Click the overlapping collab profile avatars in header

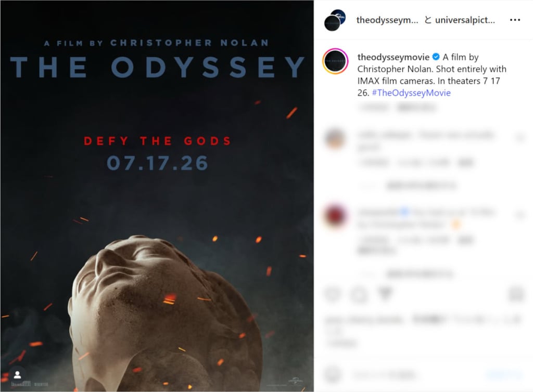coord(335,20)
